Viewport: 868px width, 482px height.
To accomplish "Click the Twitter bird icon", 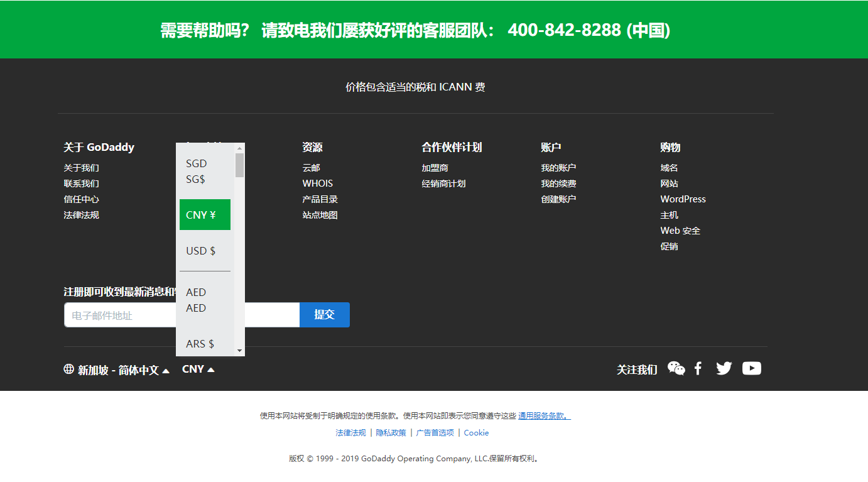I will (724, 369).
